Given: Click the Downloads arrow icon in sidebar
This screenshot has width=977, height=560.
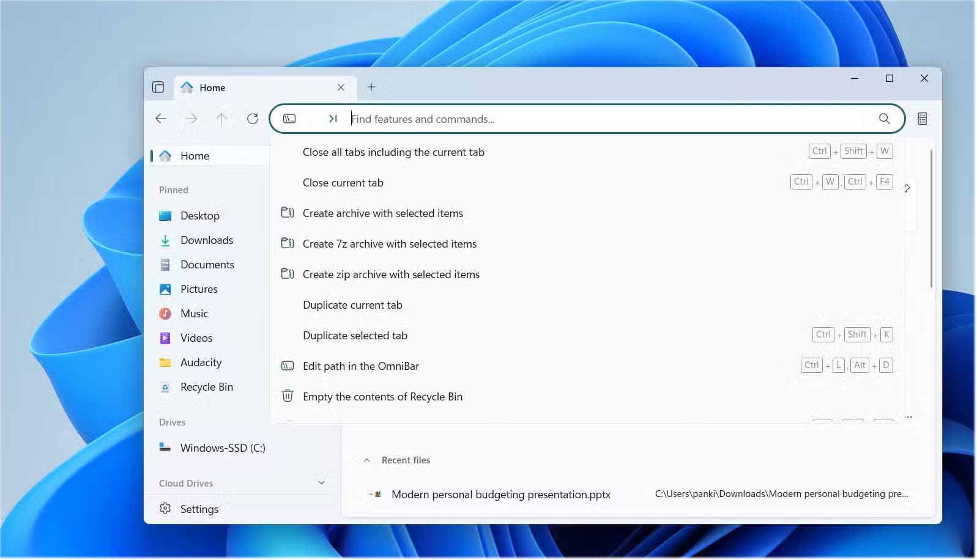Looking at the screenshot, I should [x=165, y=240].
